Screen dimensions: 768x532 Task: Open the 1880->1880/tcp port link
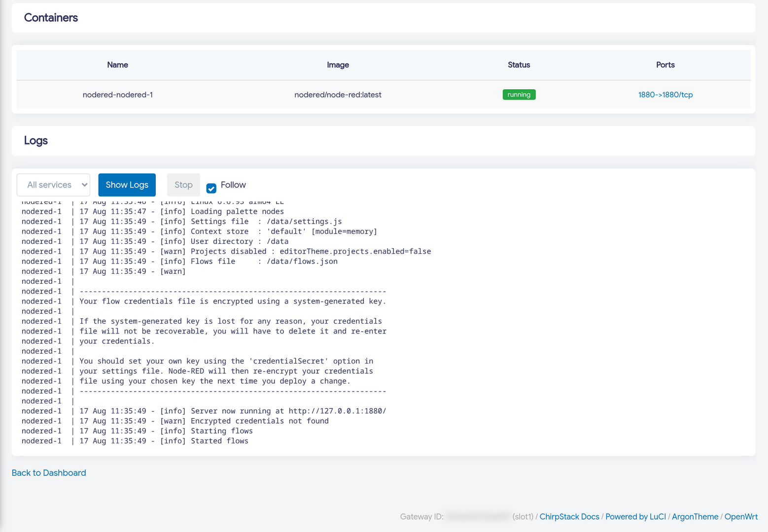coord(665,95)
